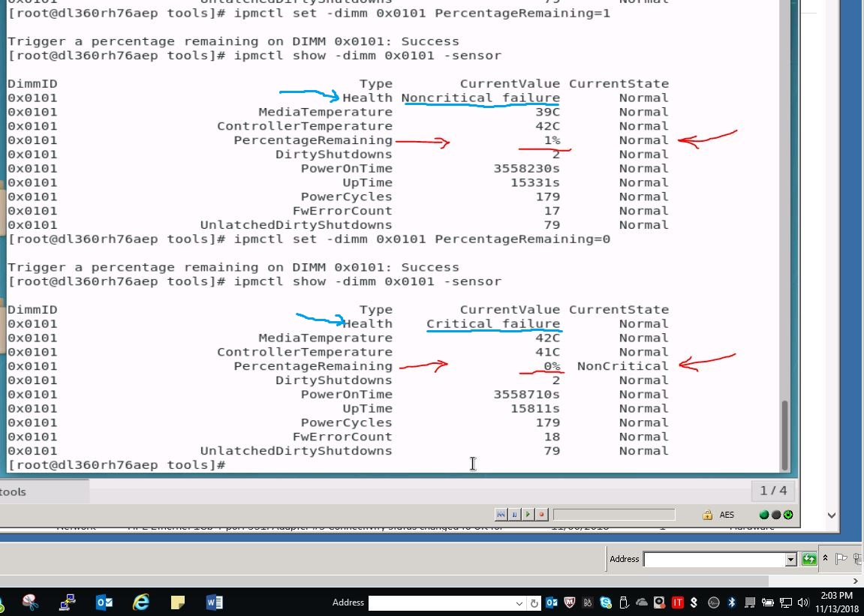Image resolution: width=864 pixels, height=616 pixels.
Task: Click the circular power status icon beside the LEDs
Action: (x=787, y=514)
